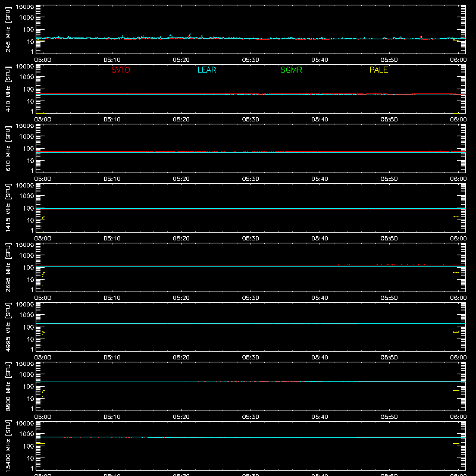Click the 1000 tick of 410 MHz panel
Image resolution: width=476 pixels, height=476 pixels.
point(27,77)
